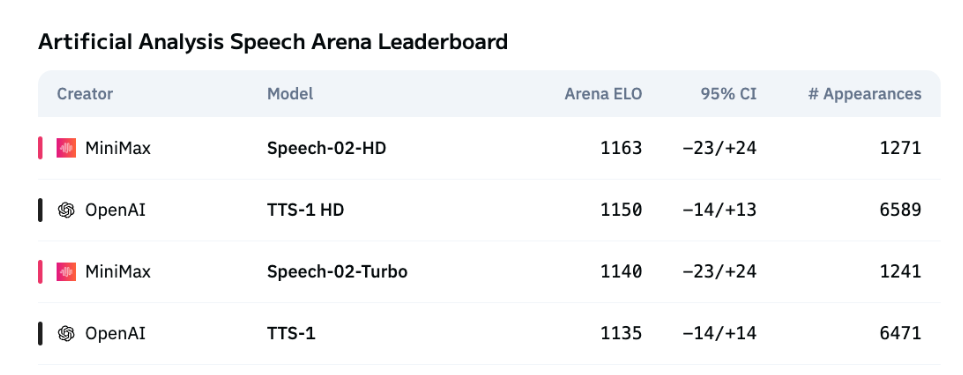The width and height of the screenshot is (963, 375).
Task: Click the MiniMax logo in Speech-02-HD row
Action: click(66, 149)
